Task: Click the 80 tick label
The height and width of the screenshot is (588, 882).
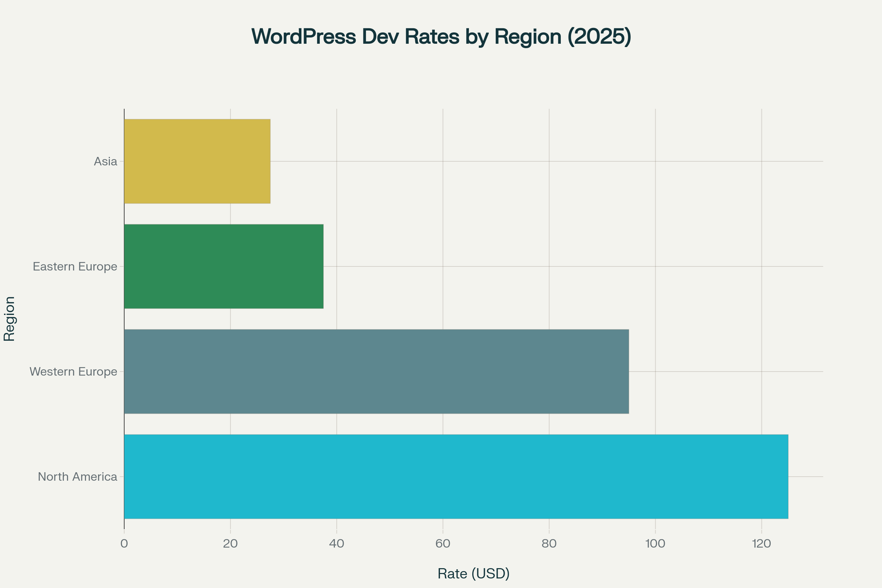Action: pos(549,544)
